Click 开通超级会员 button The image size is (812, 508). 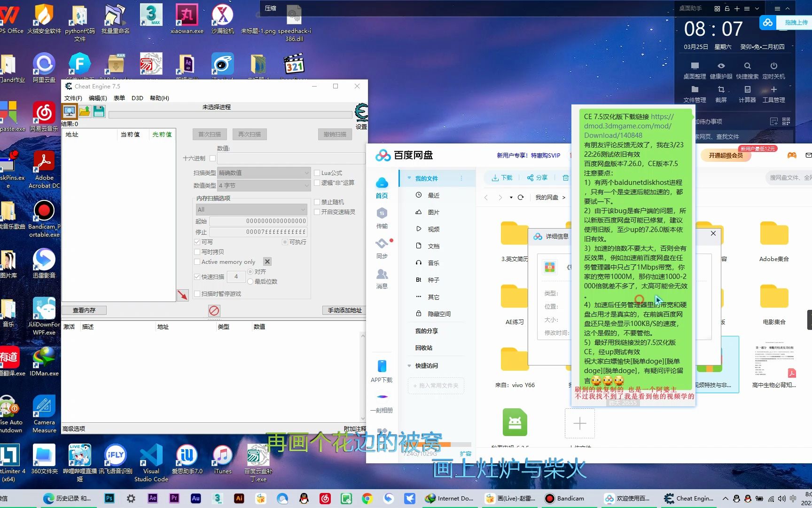point(726,156)
